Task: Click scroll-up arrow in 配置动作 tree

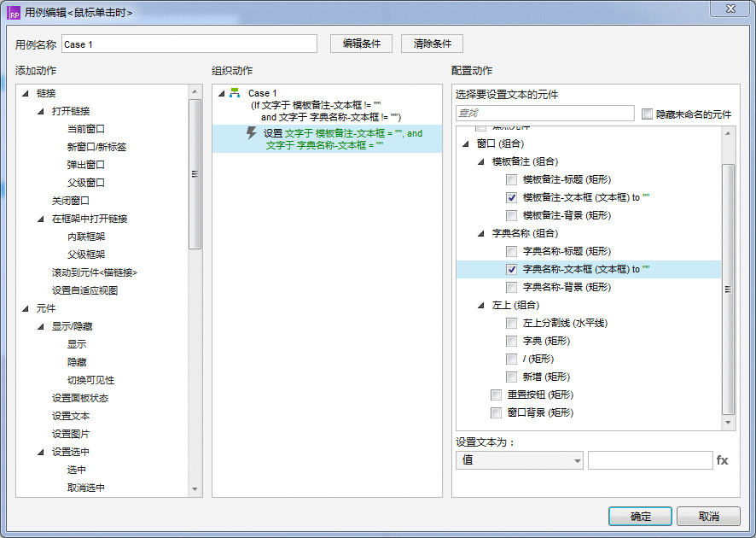Action: point(728,133)
